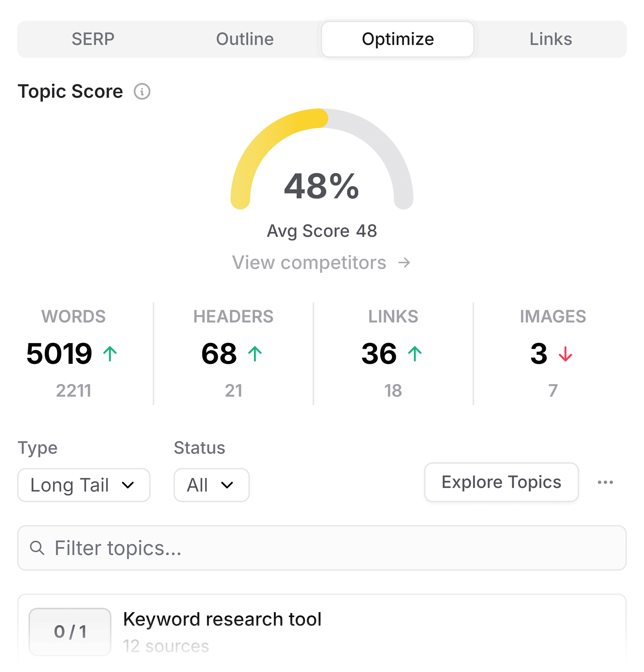The image size is (644, 672).
Task: Expand the All status filter
Action: 211,485
